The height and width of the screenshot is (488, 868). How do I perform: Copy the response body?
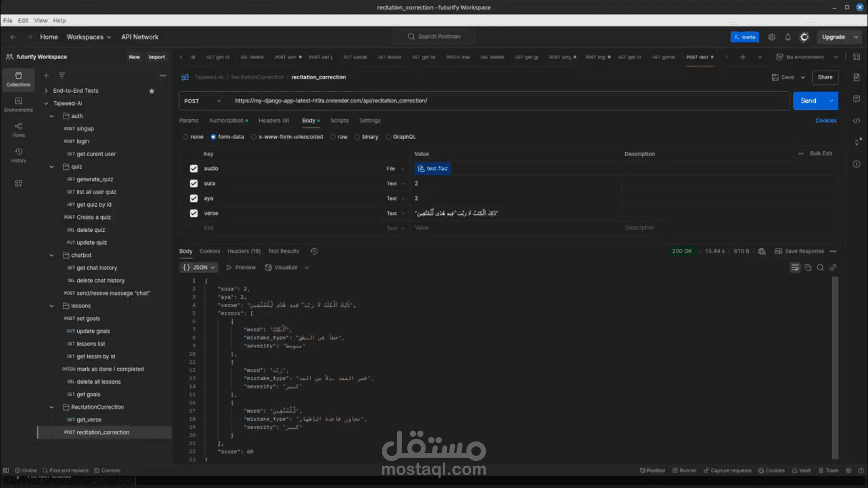808,267
